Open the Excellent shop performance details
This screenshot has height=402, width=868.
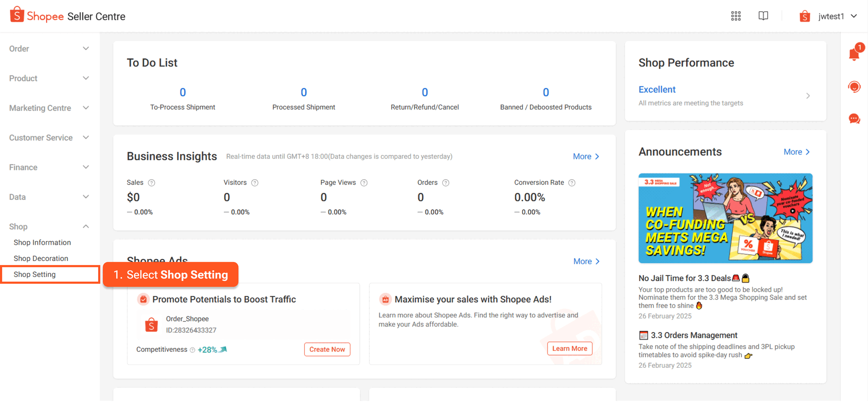tap(657, 89)
